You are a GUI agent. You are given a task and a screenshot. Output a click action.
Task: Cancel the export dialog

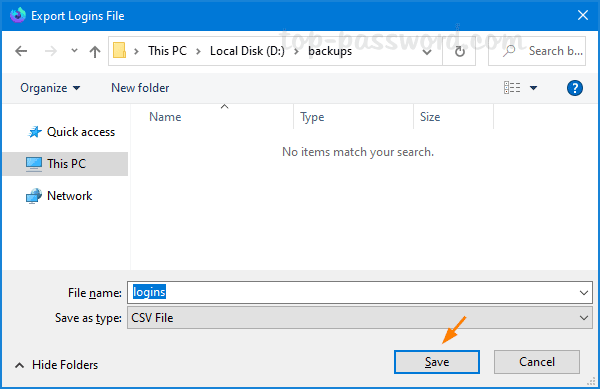(536, 362)
